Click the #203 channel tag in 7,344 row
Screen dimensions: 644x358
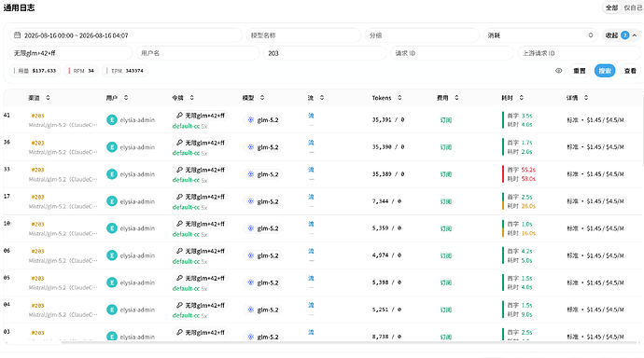(x=37, y=197)
